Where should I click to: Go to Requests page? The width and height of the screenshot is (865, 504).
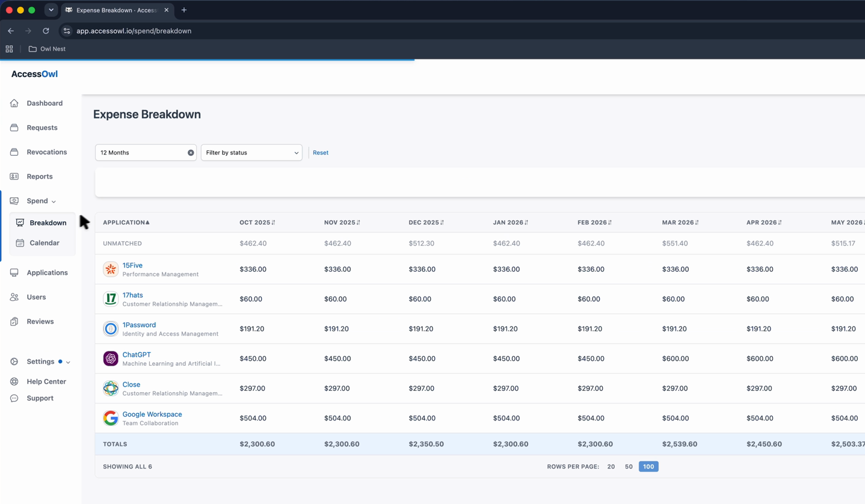(x=42, y=128)
